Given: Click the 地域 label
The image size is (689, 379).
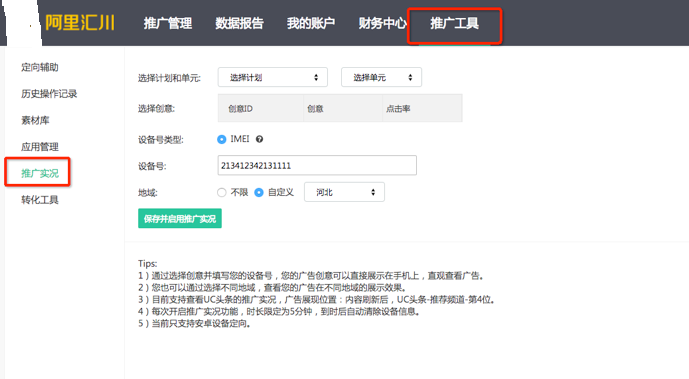Looking at the screenshot, I should tap(148, 193).
